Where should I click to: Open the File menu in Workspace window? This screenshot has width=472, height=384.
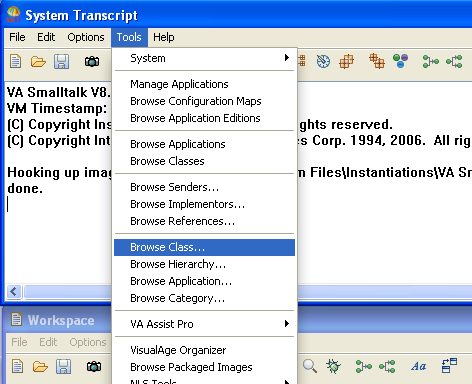pyautogui.click(x=19, y=342)
